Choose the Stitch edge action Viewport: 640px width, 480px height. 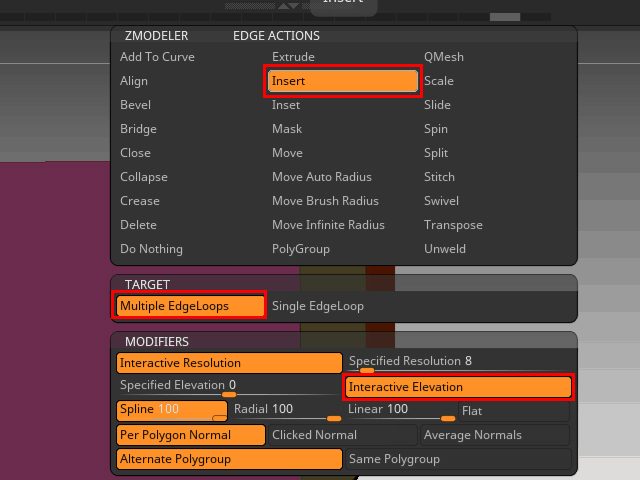(x=439, y=177)
